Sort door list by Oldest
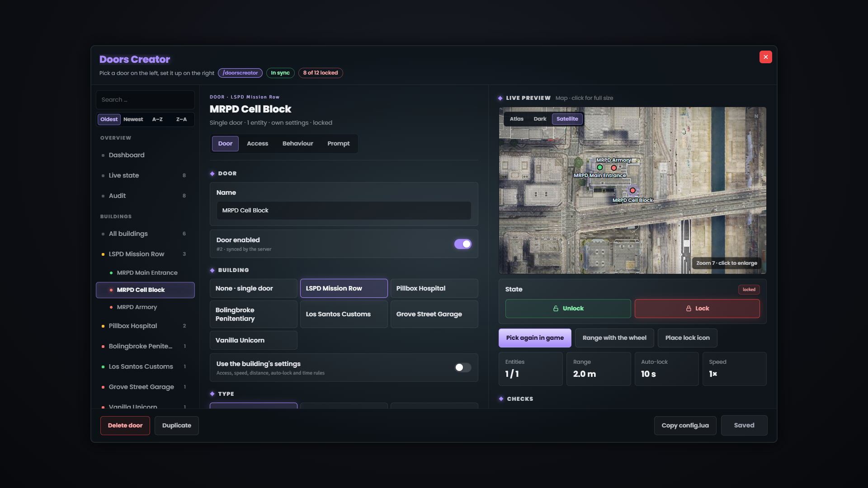 [x=109, y=119]
